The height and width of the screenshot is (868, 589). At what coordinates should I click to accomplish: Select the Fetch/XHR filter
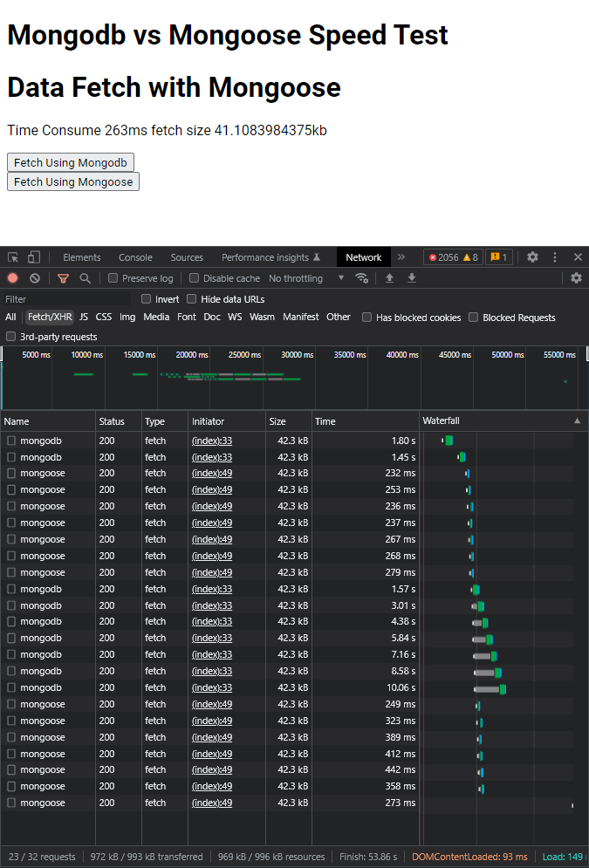[x=50, y=318]
